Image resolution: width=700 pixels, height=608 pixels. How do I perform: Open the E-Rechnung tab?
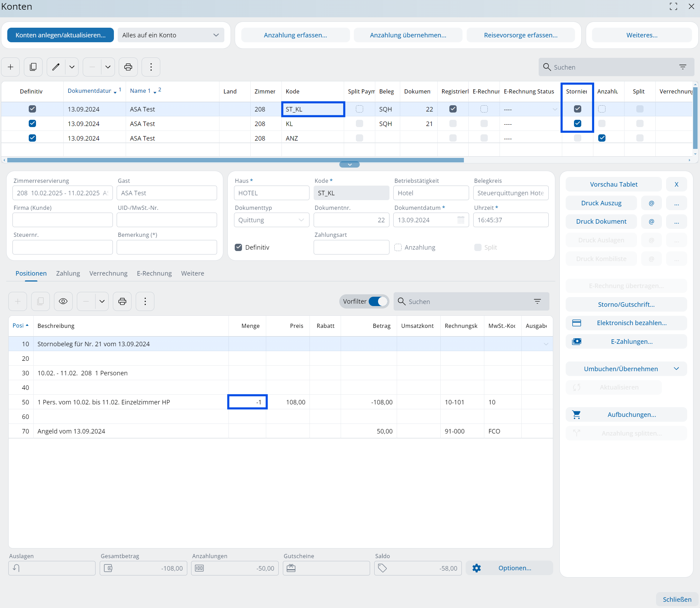154,273
